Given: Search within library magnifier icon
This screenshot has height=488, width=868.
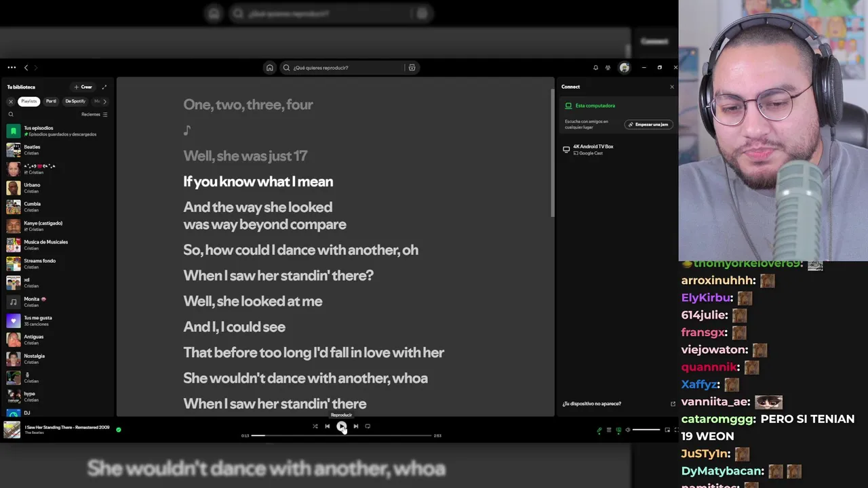Looking at the screenshot, I should (11, 115).
